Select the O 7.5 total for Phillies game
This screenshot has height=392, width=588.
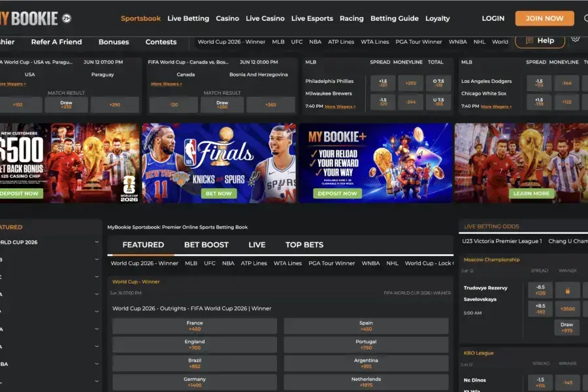tap(438, 83)
